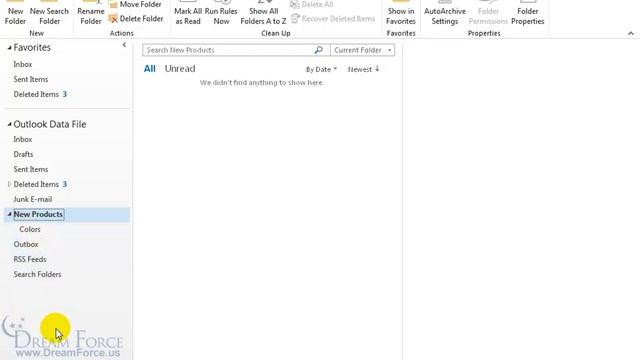The width and height of the screenshot is (640, 360).
Task: Switch to the All filter
Action: pos(149,69)
